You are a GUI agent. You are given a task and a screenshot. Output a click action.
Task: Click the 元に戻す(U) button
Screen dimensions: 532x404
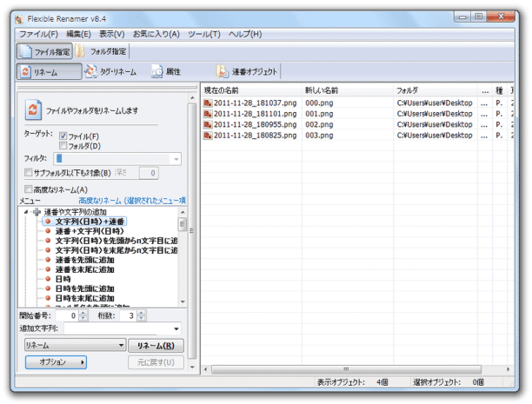pyautogui.click(x=156, y=362)
